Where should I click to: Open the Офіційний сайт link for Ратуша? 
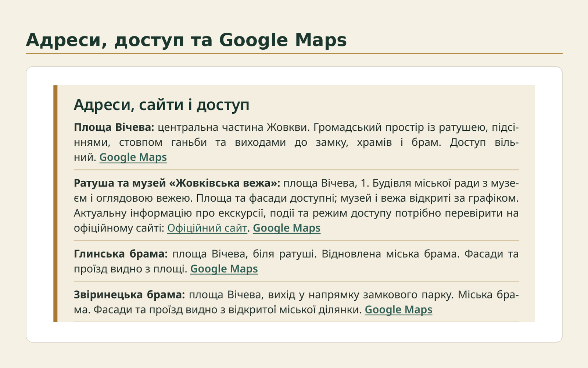point(207,228)
